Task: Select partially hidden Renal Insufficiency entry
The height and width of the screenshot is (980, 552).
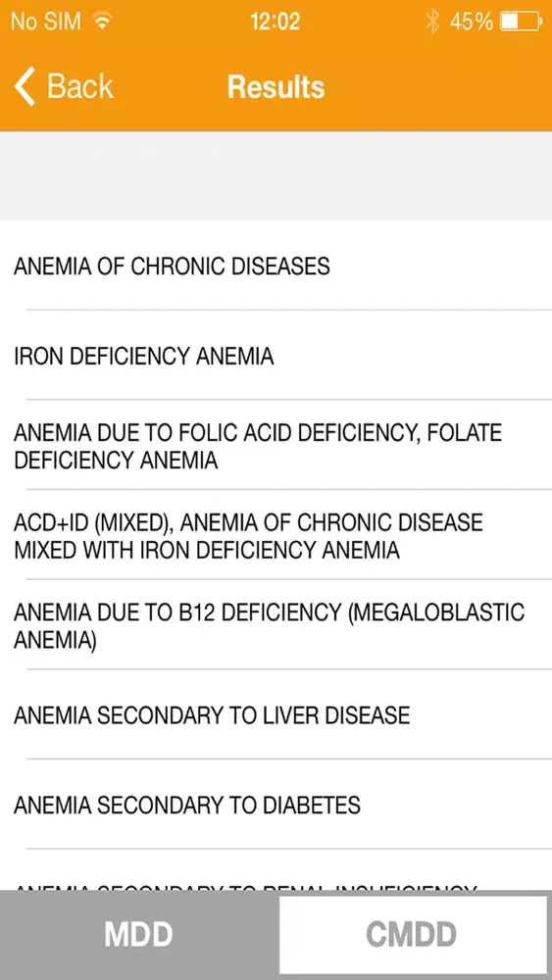Action: coord(276,871)
